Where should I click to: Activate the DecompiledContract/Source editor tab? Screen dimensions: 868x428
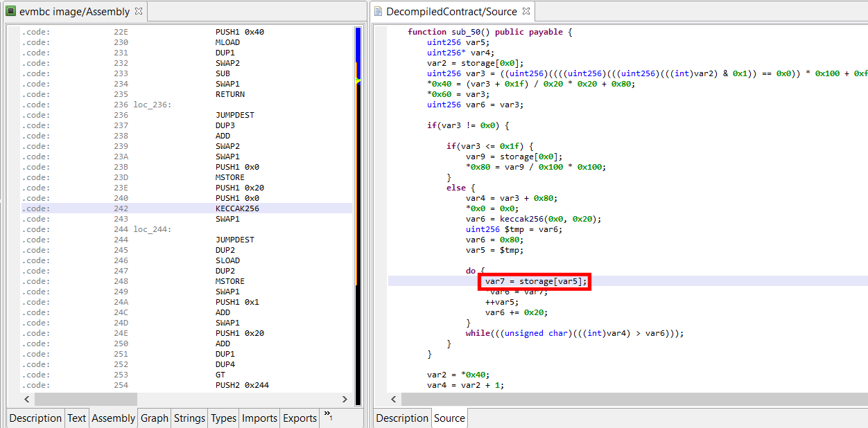[x=452, y=11]
